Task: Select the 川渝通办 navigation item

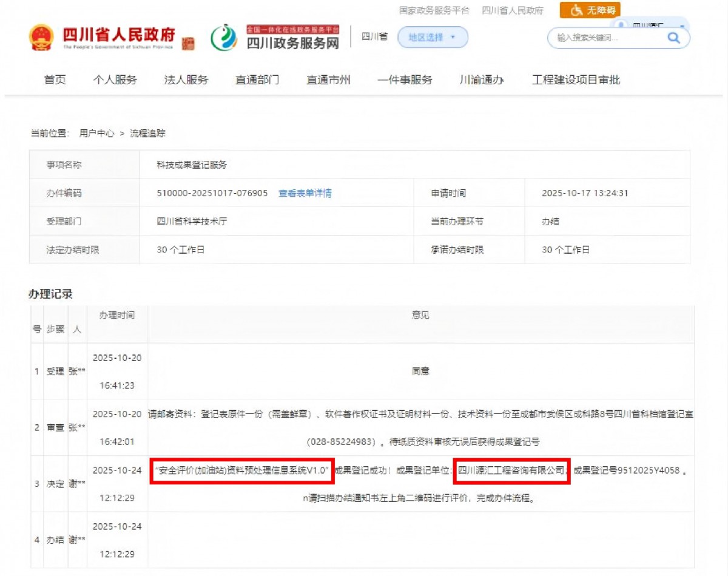Action: pyautogui.click(x=483, y=80)
